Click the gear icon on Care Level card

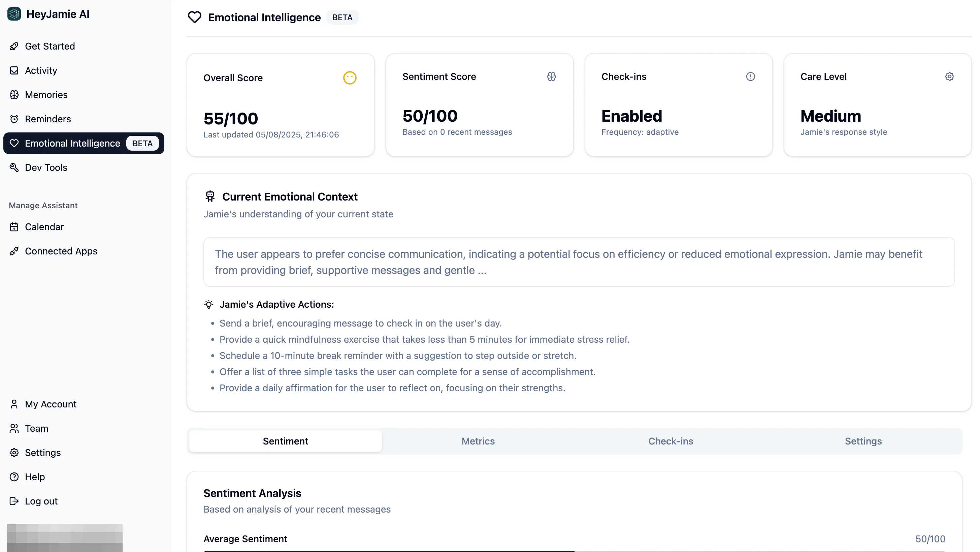[x=949, y=76]
